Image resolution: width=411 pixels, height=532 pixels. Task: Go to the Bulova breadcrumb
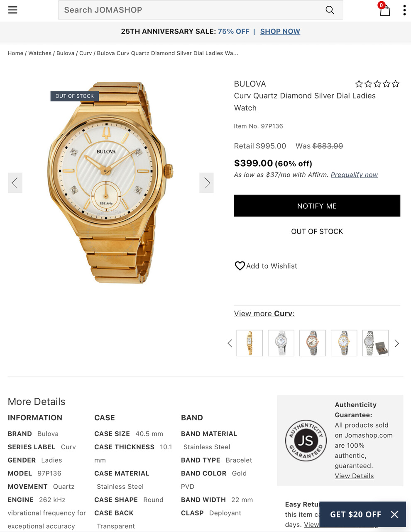point(65,53)
